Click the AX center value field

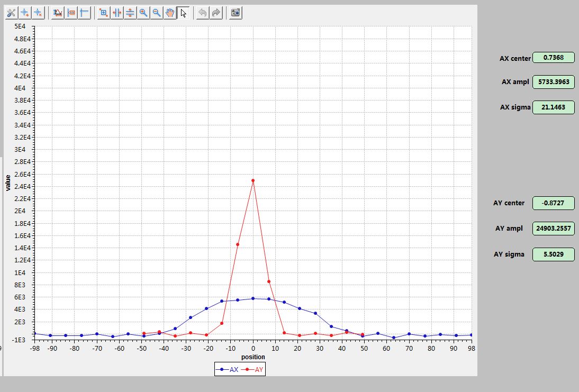(x=553, y=58)
